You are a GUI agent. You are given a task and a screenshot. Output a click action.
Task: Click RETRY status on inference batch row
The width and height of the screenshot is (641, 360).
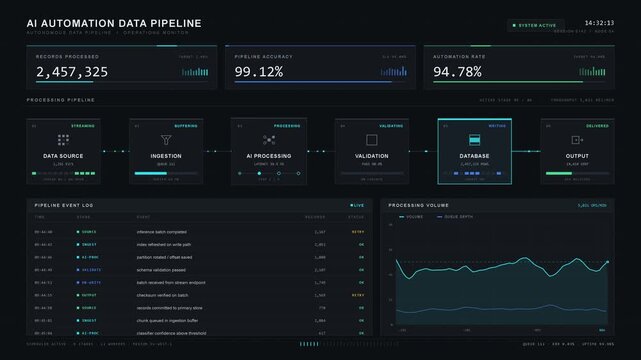coord(358,232)
